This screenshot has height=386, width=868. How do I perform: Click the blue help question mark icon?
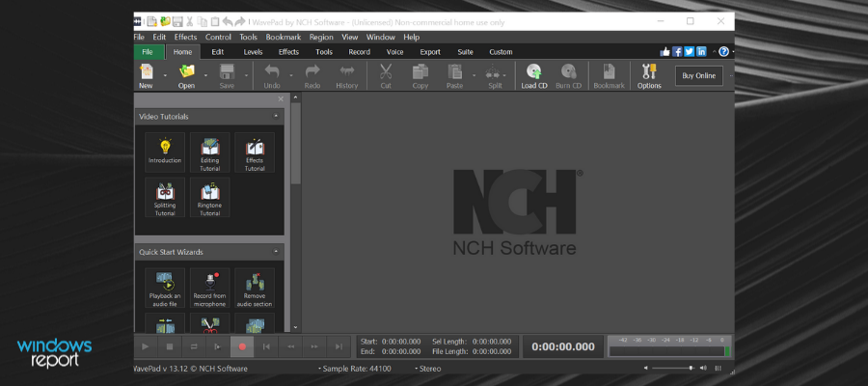(723, 51)
